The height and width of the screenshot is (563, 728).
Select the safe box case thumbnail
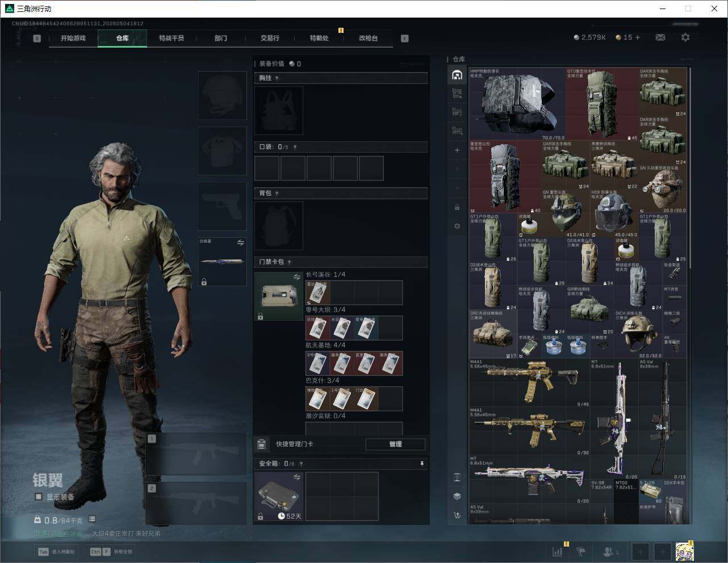coord(278,496)
